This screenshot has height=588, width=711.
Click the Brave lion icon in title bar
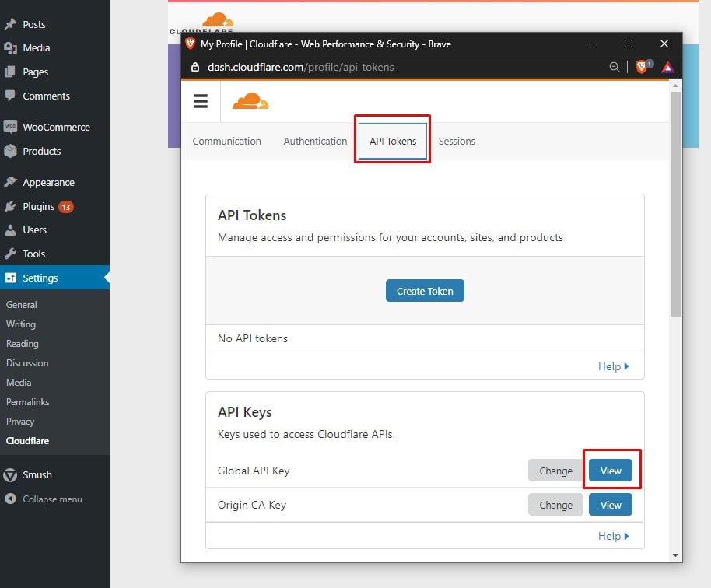coord(191,44)
